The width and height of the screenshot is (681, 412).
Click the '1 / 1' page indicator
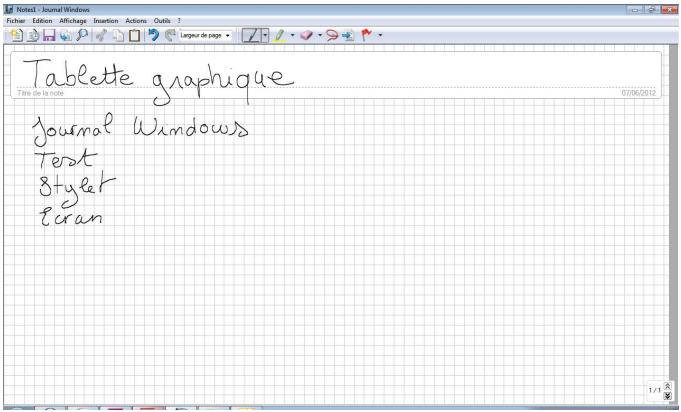[655, 390]
